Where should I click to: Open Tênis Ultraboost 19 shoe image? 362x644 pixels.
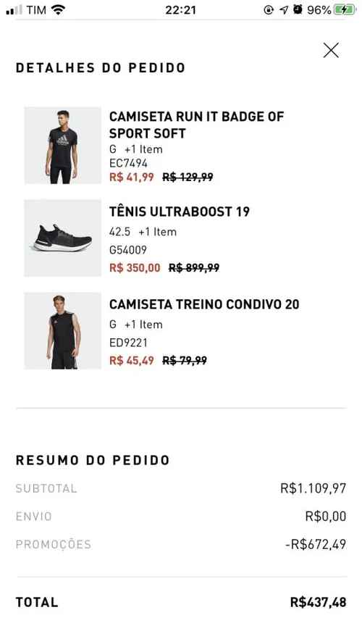click(x=63, y=238)
